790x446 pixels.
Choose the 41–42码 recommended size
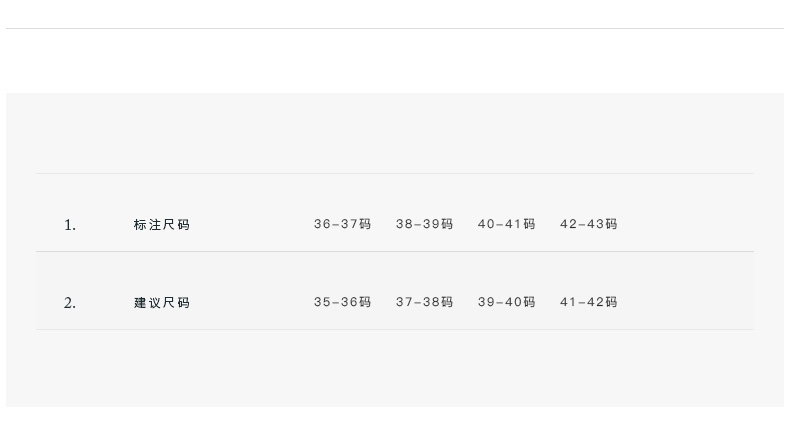tap(588, 302)
